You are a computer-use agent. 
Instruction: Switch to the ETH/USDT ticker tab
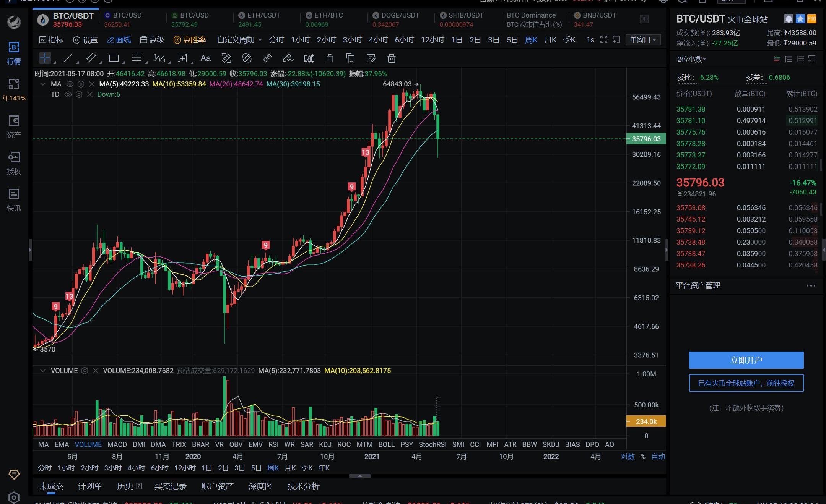[x=260, y=19]
